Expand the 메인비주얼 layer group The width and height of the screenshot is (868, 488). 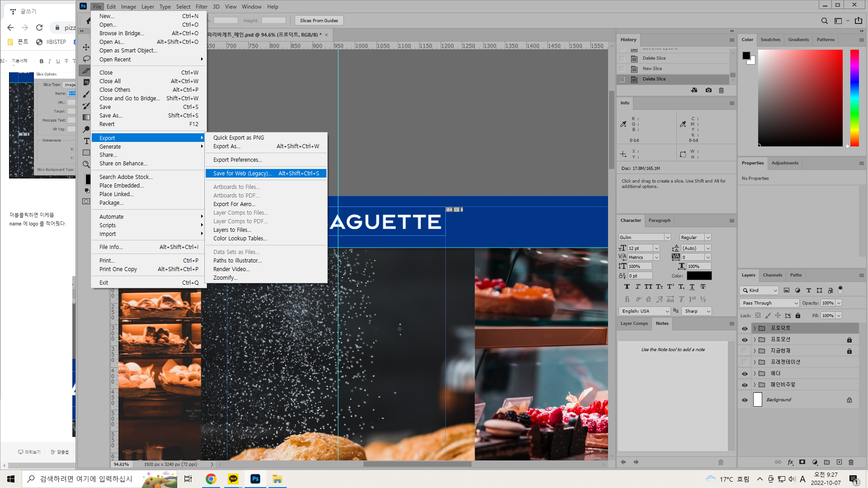[x=755, y=385]
